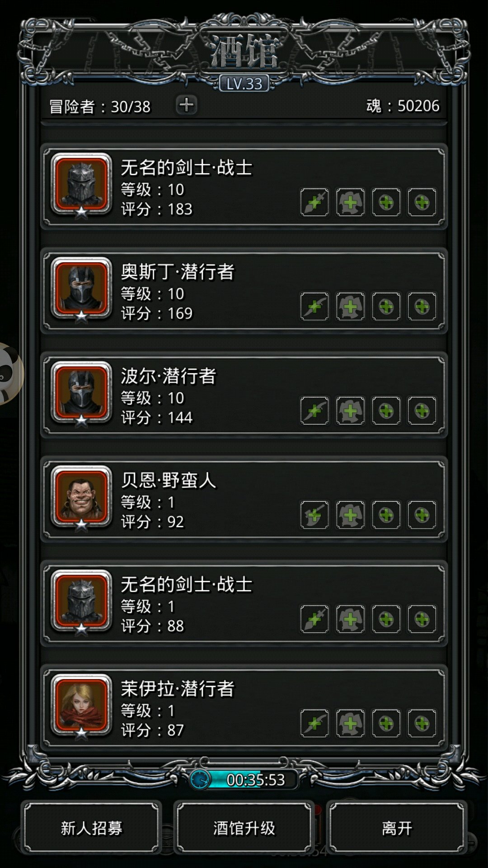Add weapon to level 1 无名的剑士·战士
This screenshot has width=488, height=868.
click(314, 619)
